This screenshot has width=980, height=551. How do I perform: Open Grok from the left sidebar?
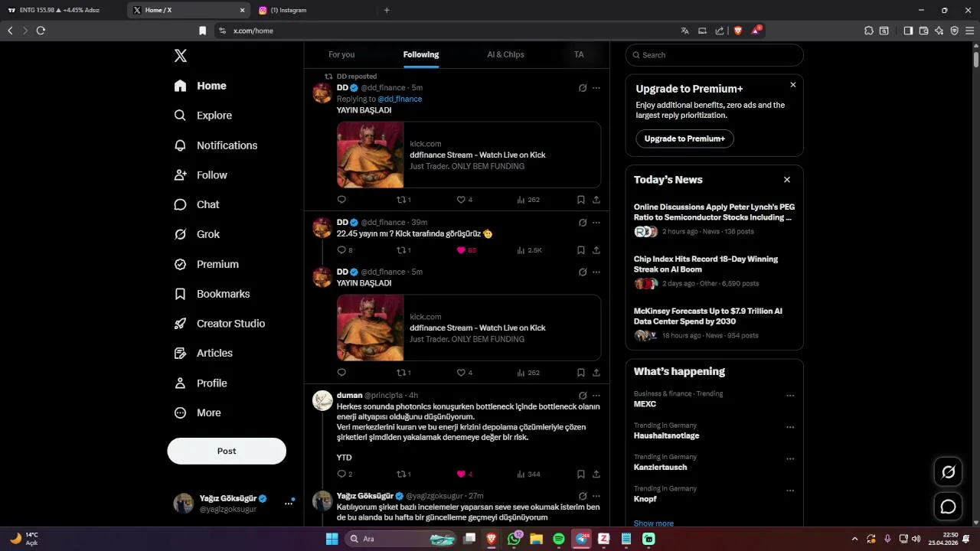(198, 234)
